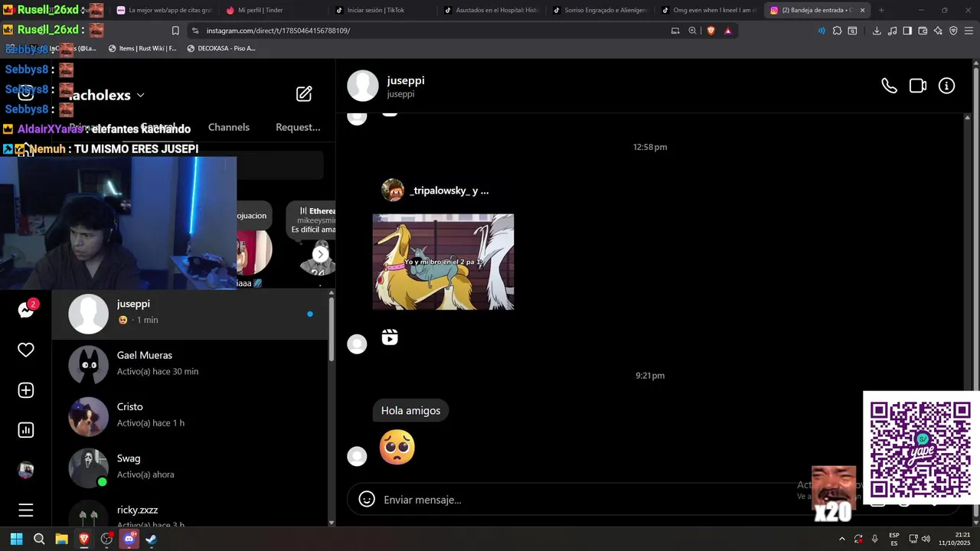Start an audio call with juseppi

coord(889,86)
